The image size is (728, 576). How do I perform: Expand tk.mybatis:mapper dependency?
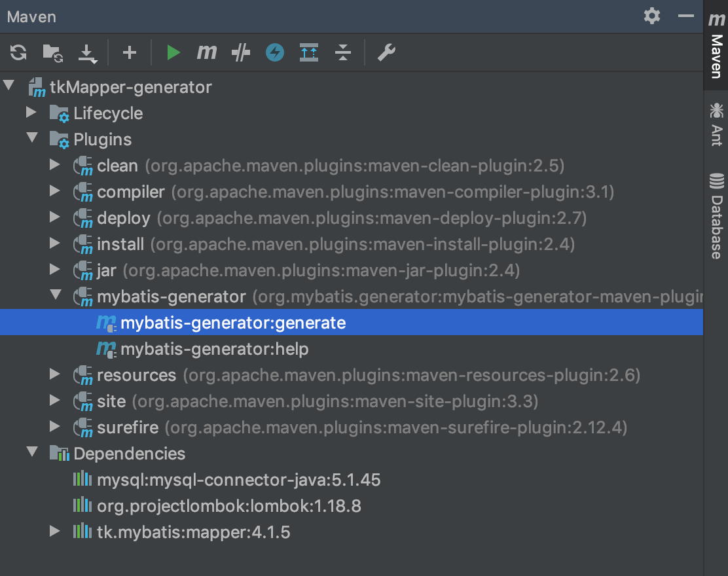click(x=55, y=531)
